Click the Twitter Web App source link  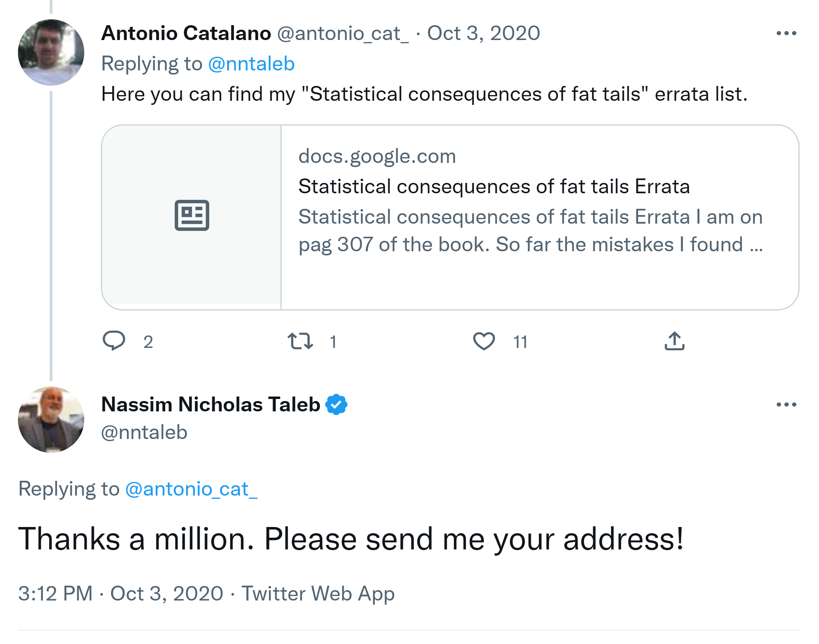318,594
